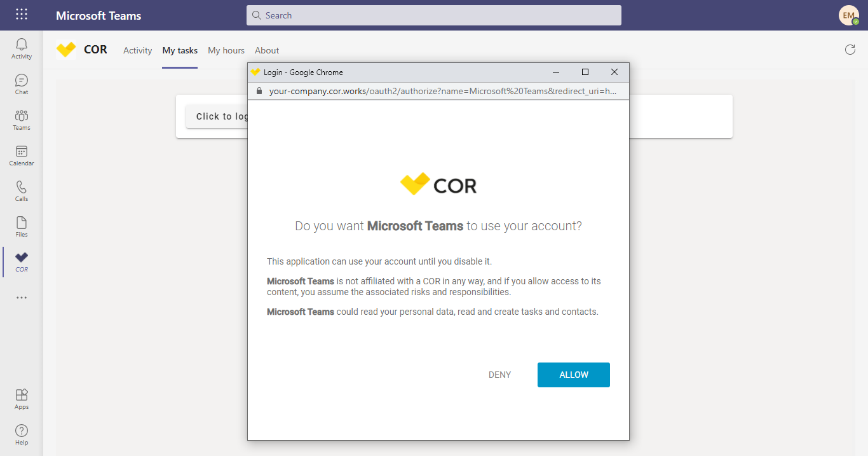Click the COR app logo in the header
This screenshot has width=868, height=456.
point(66,50)
